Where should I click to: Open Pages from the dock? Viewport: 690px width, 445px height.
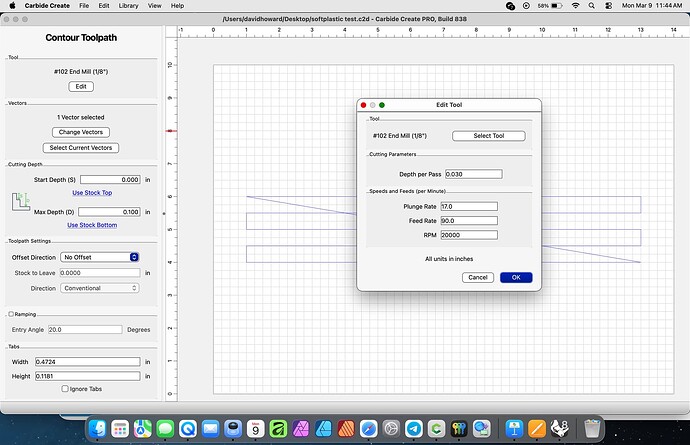(536, 428)
